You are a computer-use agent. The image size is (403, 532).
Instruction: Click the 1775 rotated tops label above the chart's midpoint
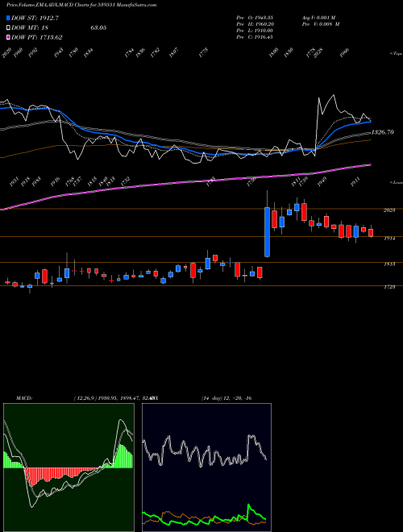tap(203, 53)
